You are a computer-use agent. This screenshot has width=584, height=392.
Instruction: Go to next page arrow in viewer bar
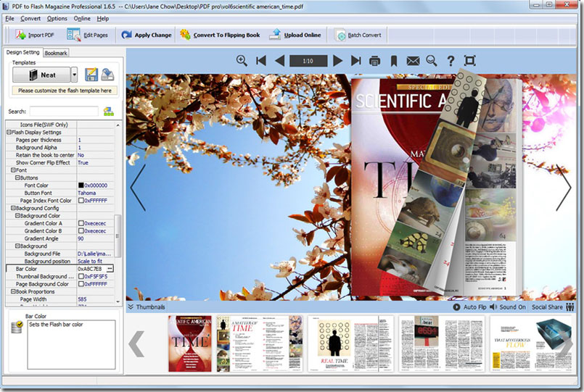(x=337, y=61)
